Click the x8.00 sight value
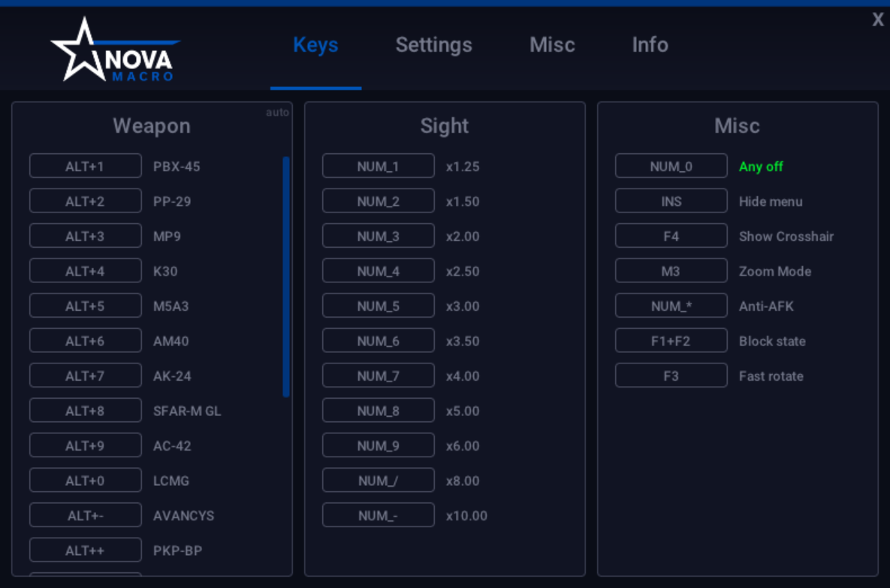 (463, 481)
